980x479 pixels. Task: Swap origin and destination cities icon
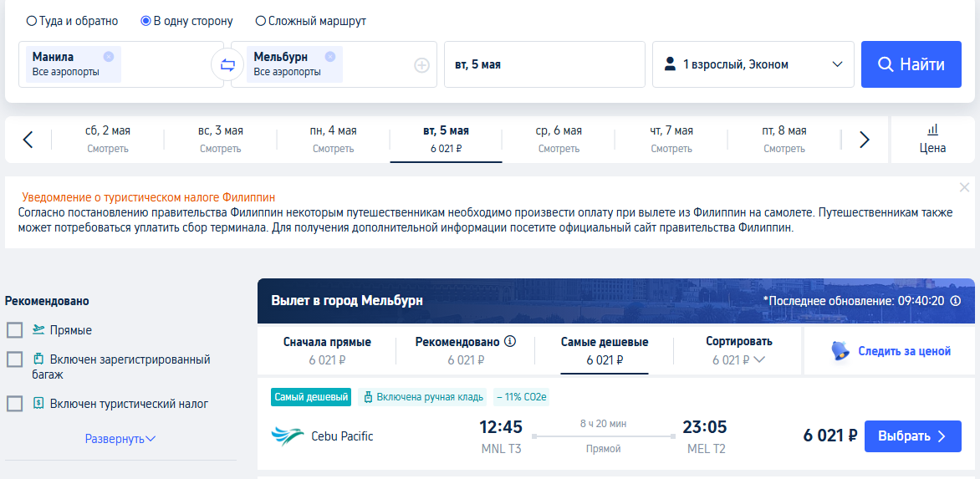point(227,64)
